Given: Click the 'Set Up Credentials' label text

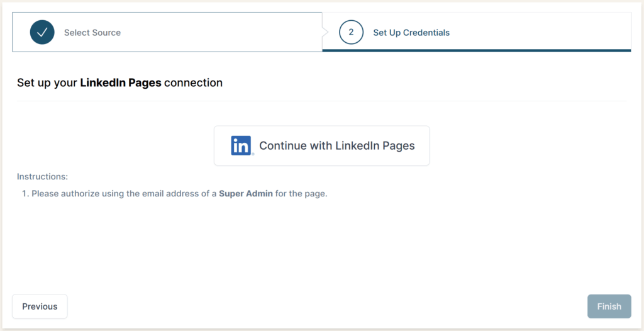Looking at the screenshot, I should point(411,32).
